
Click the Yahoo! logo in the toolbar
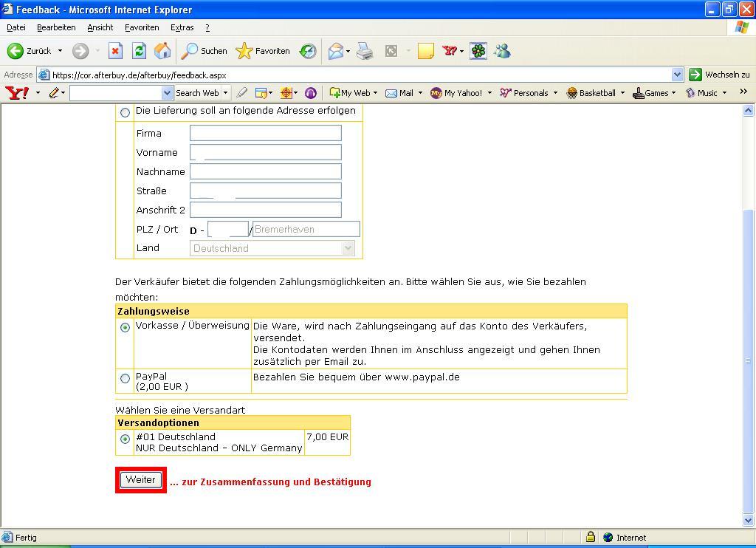[16, 93]
